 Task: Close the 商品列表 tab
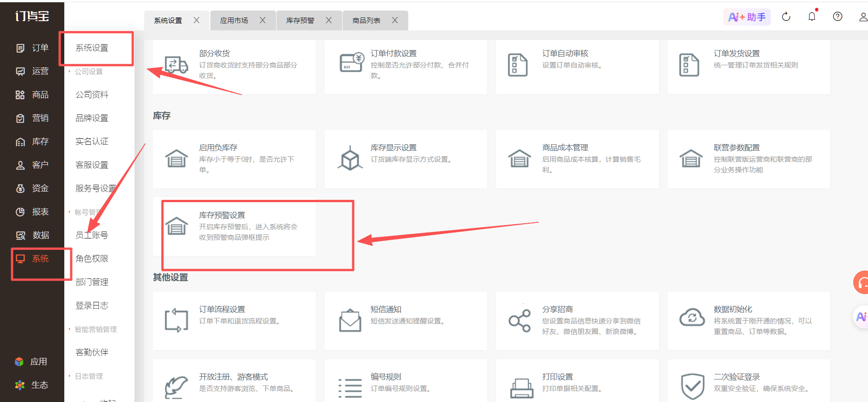tap(395, 20)
